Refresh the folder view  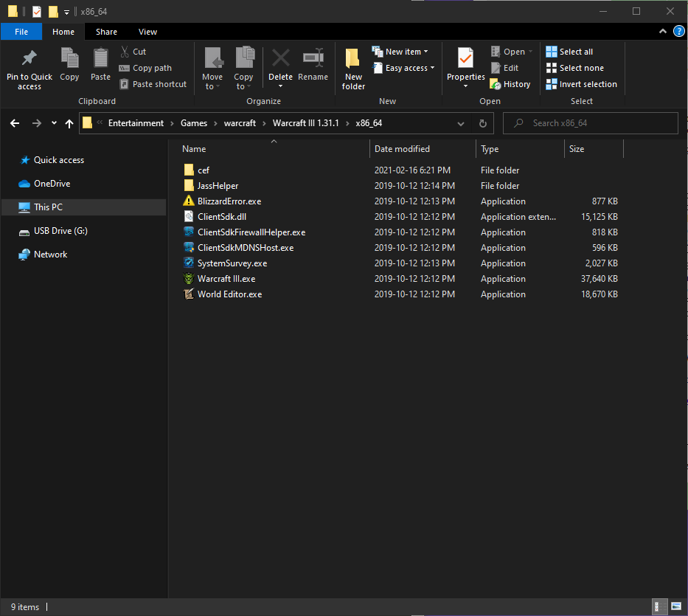483,123
